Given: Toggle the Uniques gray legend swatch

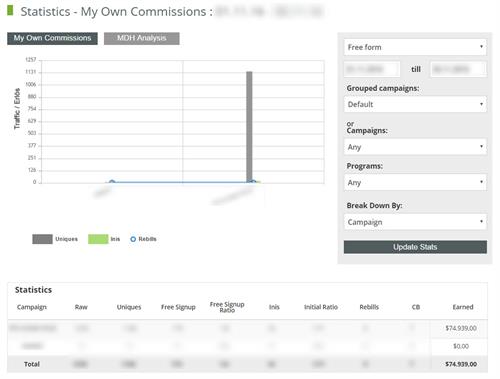Looking at the screenshot, I should (x=42, y=239).
